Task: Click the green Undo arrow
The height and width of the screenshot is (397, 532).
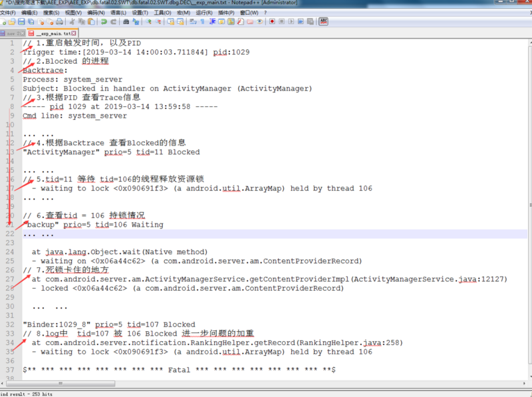Action: click(104, 22)
